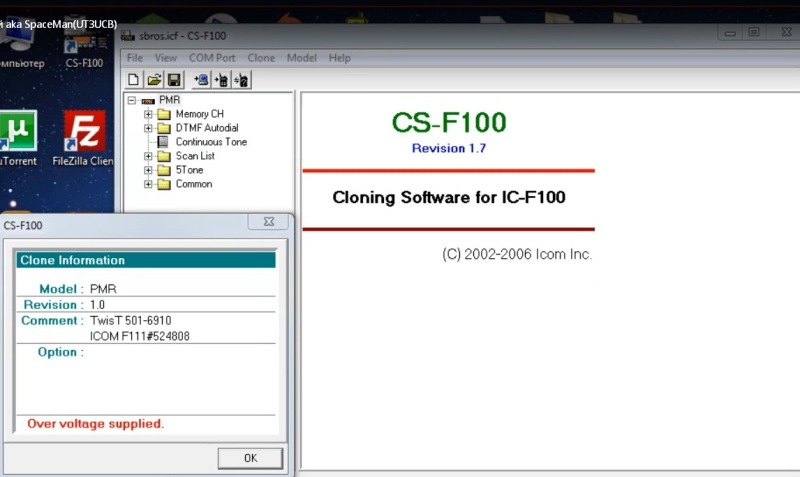The image size is (800, 477).
Task: Click the PMR radio icon in tree
Action: tap(148, 101)
